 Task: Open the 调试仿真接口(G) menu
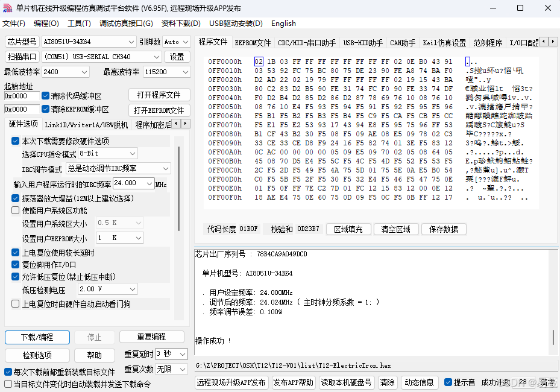point(126,24)
